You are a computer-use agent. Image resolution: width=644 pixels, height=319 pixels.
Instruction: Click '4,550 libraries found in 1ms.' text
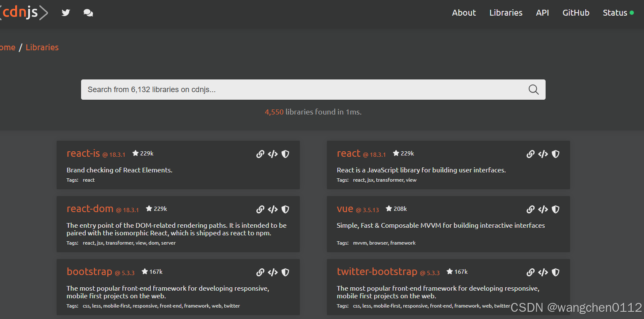click(313, 112)
